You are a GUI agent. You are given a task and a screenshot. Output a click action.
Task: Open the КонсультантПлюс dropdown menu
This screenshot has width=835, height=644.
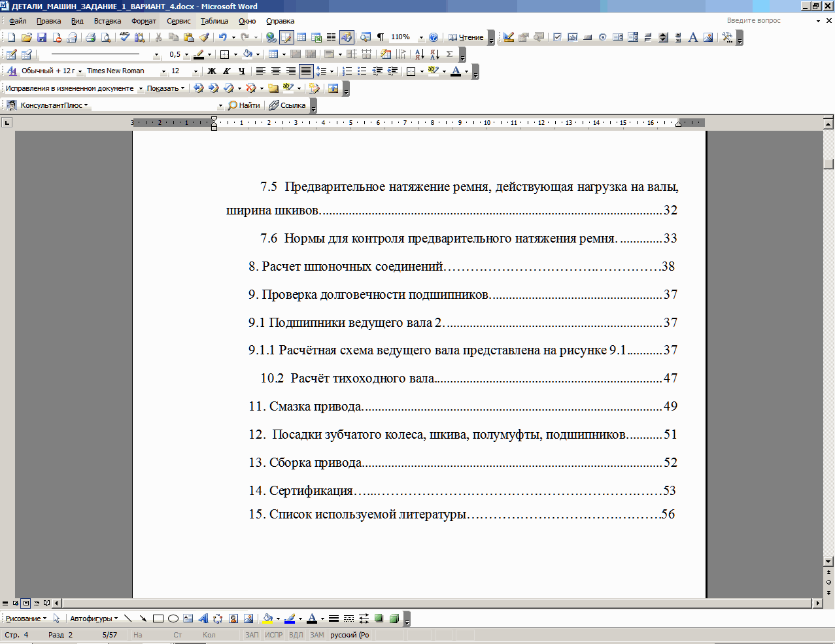pyautogui.click(x=54, y=105)
